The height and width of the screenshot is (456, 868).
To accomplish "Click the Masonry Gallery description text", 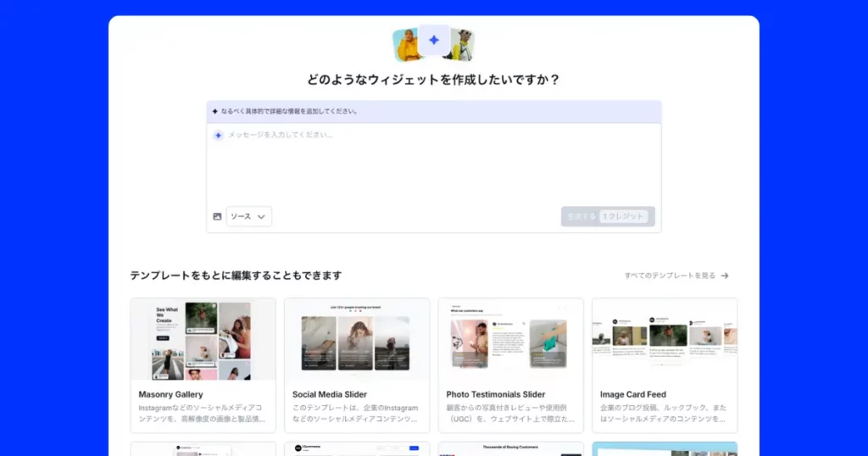I will click(202, 414).
